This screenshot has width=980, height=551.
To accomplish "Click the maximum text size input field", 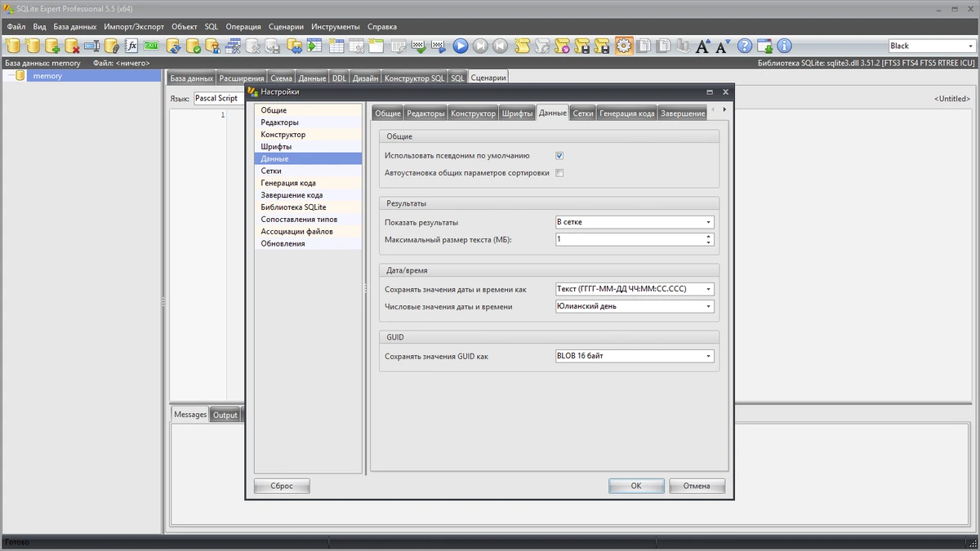I will [629, 240].
